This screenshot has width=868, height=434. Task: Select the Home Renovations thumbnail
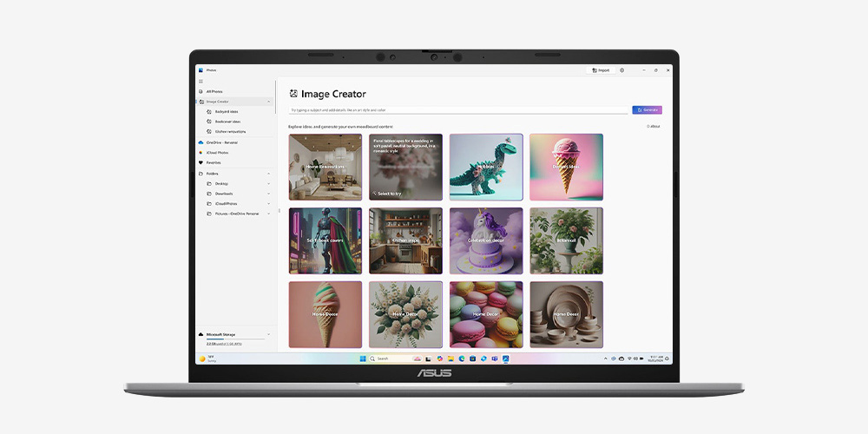pos(325,167)
